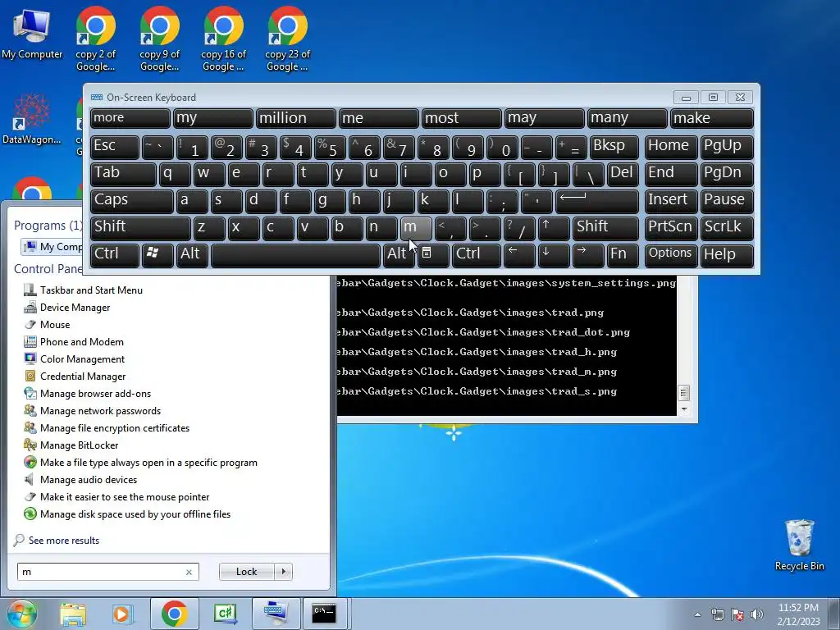
Task: Click the Help key on the keyboard
Action: [727, 255]
